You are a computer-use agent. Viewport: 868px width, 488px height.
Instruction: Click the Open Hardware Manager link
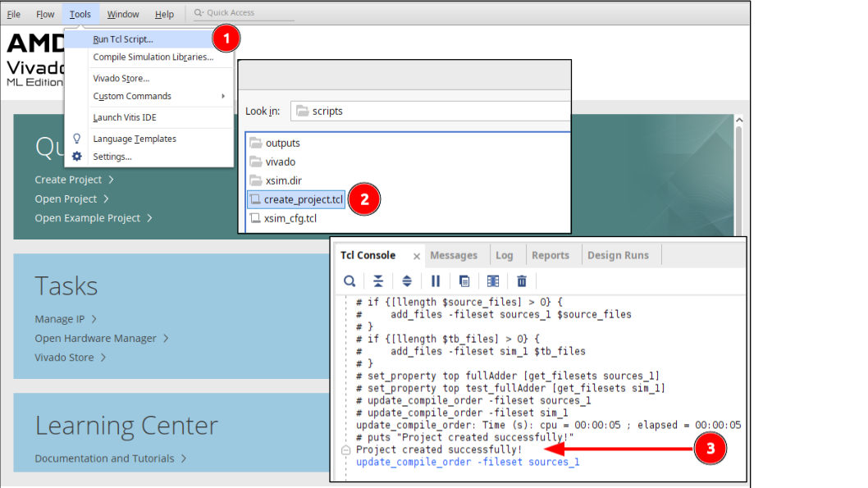coord(101,338)
